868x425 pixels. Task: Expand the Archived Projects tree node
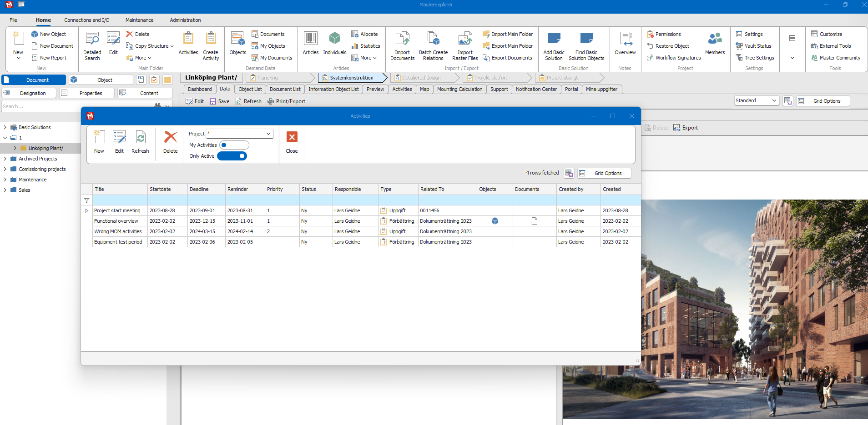coord(5,159)
